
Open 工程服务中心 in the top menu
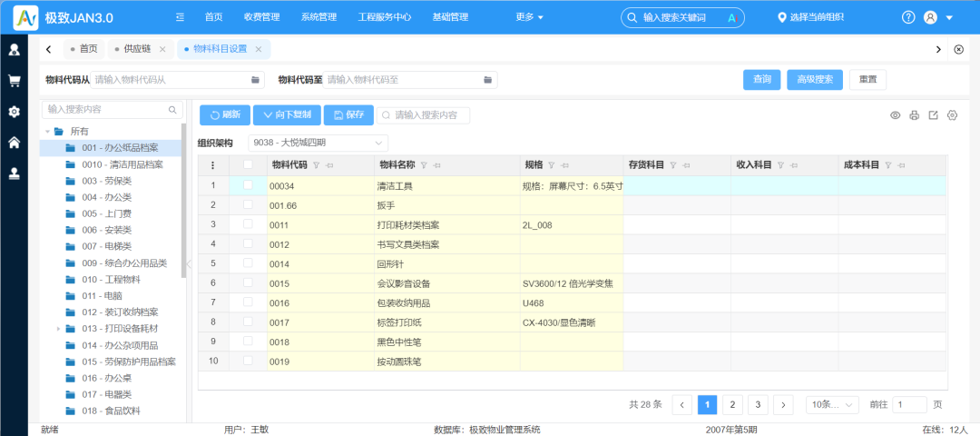point(385,17)
